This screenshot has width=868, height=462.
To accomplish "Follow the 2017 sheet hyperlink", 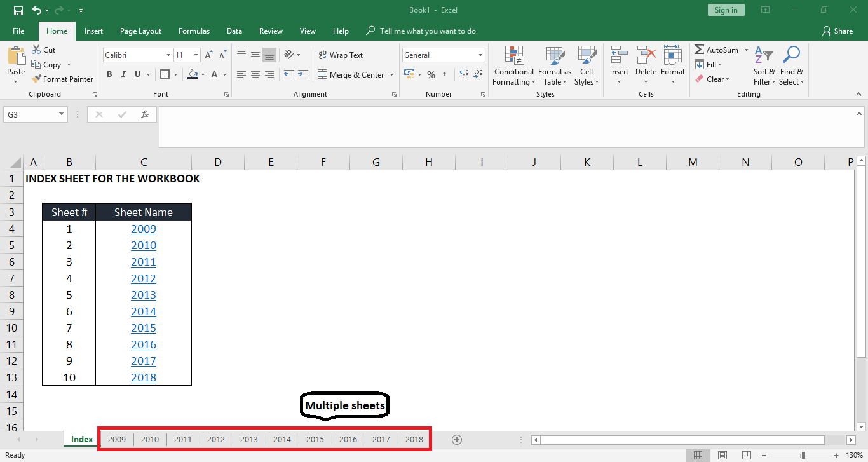I will click(x=144, y=361).
